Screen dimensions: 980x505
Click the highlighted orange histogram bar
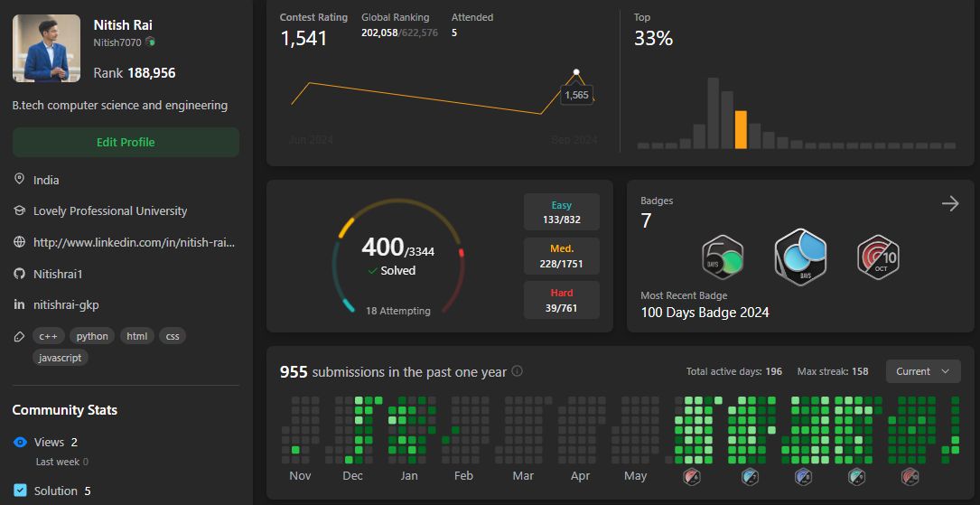[x=741, y=129]
